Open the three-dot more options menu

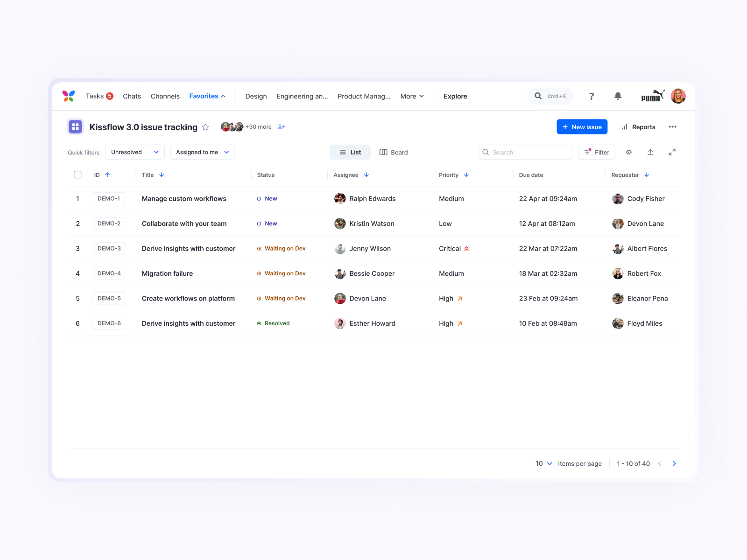672,127
